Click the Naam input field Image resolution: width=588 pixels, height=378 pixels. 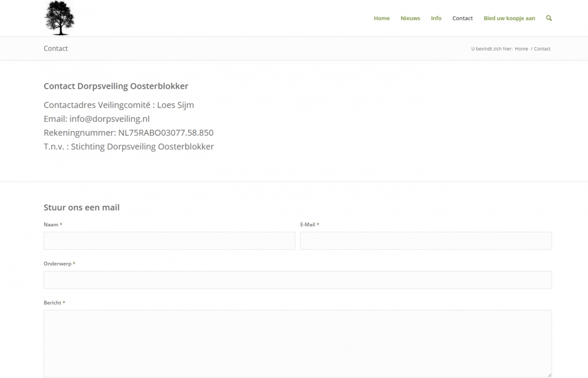click(169, 241)
